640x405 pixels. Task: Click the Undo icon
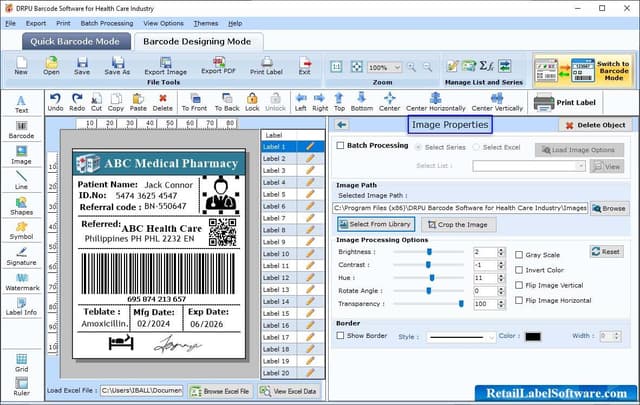(x=55, y=97)
